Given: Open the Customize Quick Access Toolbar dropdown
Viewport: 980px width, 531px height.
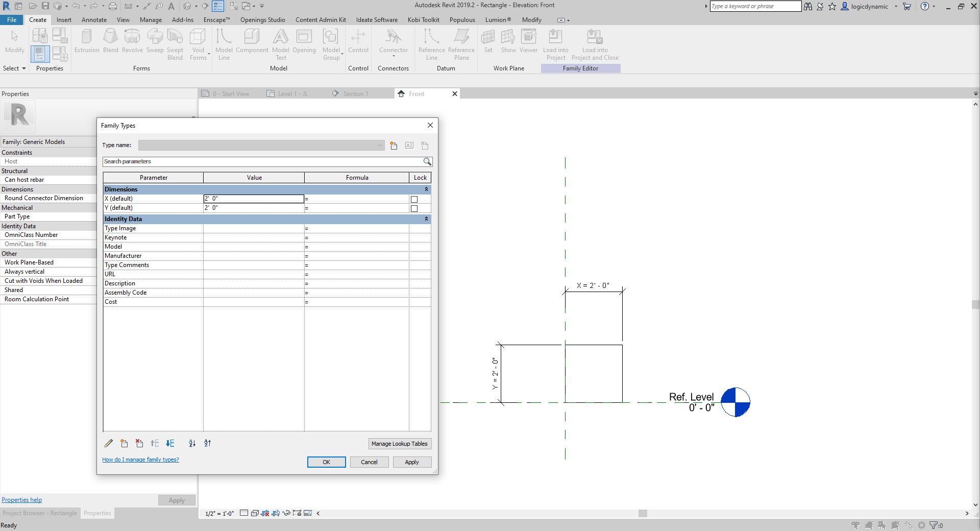Looking at the screenshot, I should pyautogui.click(x=262, y=6).
